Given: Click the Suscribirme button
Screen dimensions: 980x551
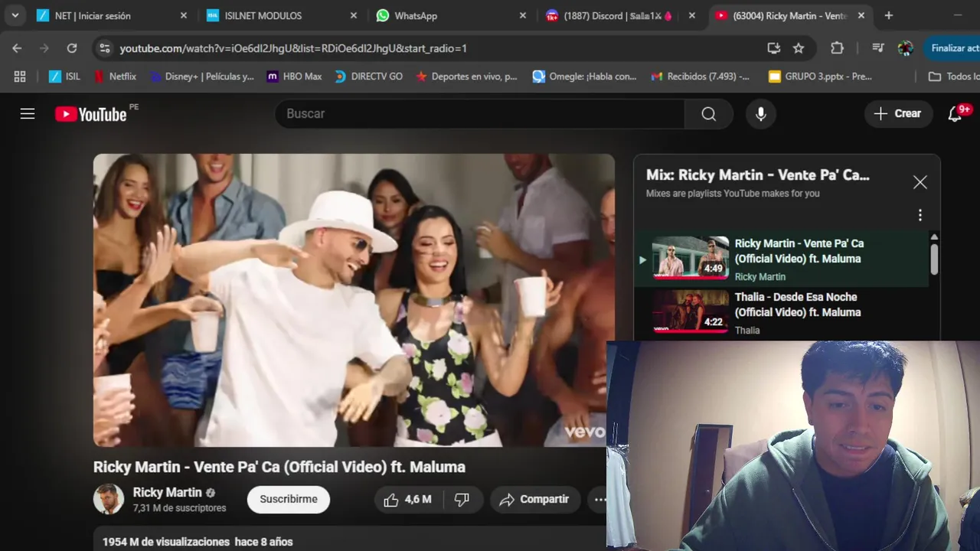Looking at the screenshot, I should coord(288,500).
